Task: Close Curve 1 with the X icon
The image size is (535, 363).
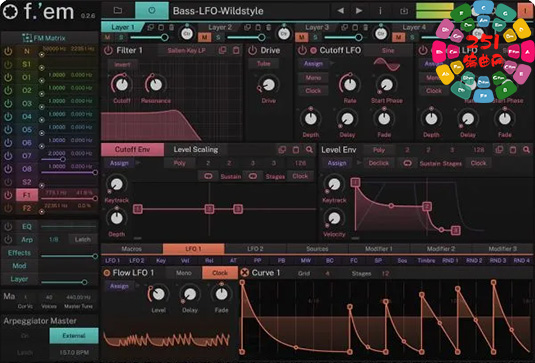Action: point(245,273)
